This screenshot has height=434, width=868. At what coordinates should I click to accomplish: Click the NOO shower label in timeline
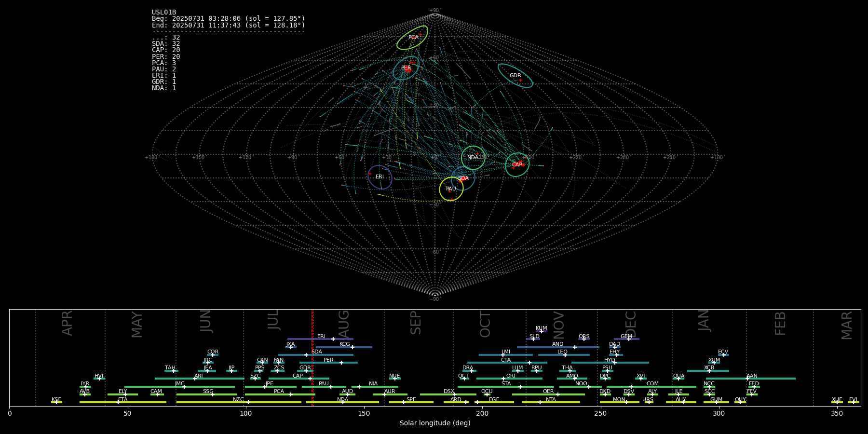[582, 384]
